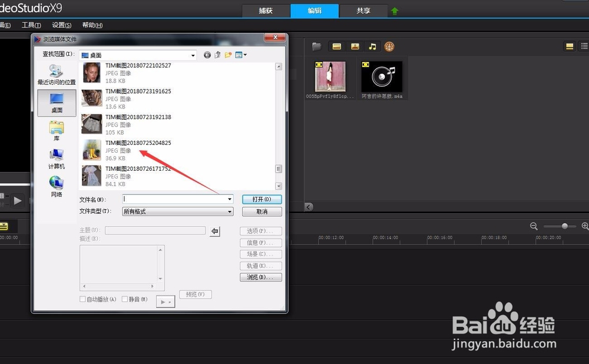Open 计算机 Computer sidebar location
Image resolution: width=589 pixels, height=364 pixels.
(57, 159)
